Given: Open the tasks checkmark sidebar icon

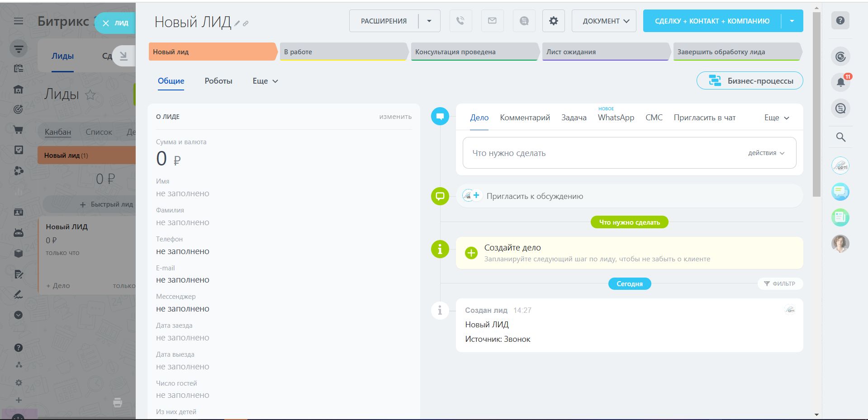Looking at the screenshot, I should pyautogui.click(x=19, y=150).
